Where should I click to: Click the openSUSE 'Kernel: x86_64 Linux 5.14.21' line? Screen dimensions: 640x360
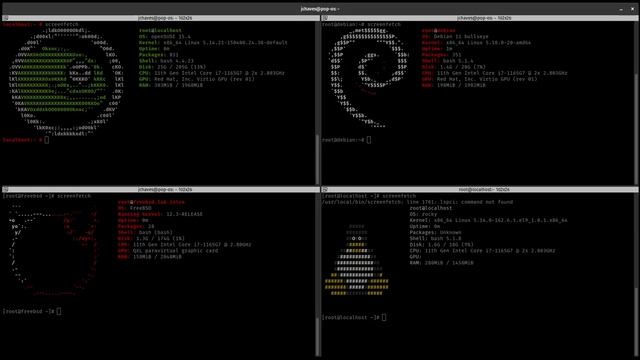point(213,42)
